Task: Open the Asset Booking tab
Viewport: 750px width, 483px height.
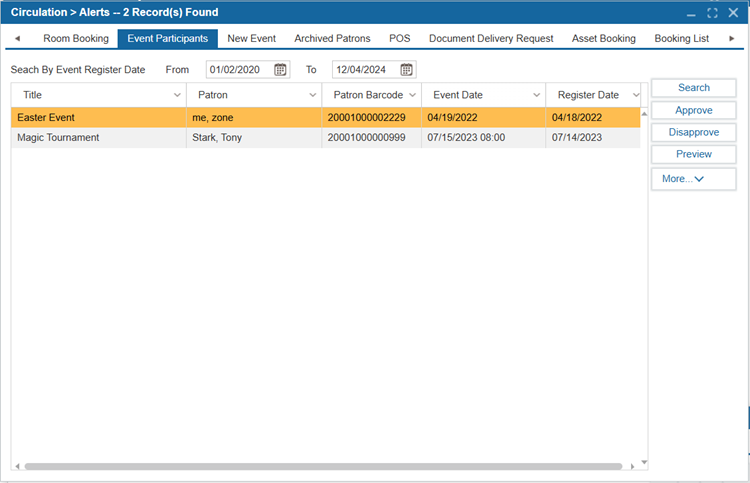Action: tap(604, 39)
